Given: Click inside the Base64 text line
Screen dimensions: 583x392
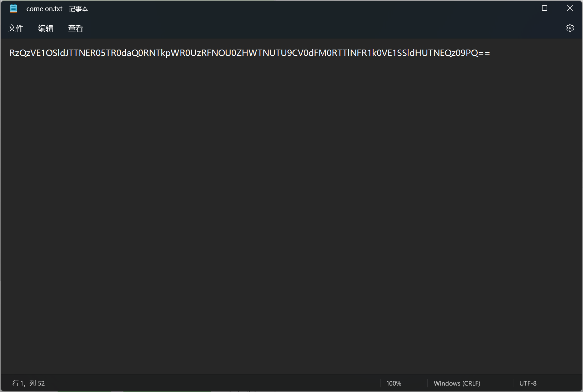Looking at the screenshot, I should coord(250,53).
